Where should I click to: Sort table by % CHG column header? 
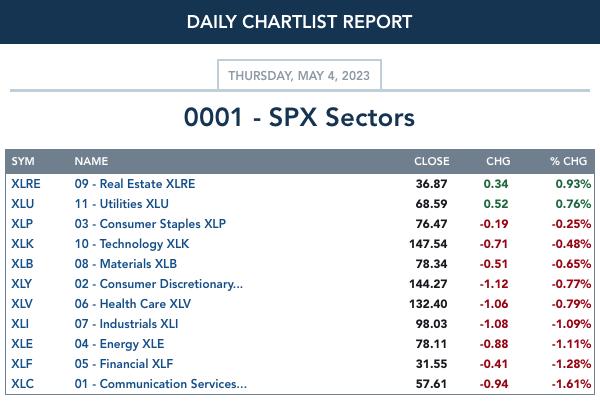pyautogui.click(x=569, y=161)
